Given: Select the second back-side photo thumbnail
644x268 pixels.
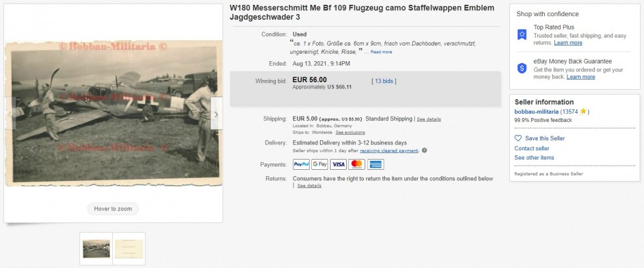Looking at the screenshot, I should click(x=129, y=248).
